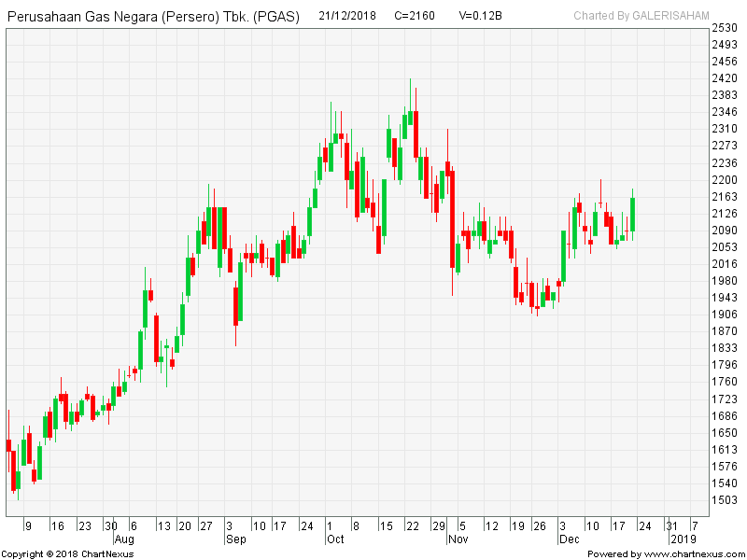Screen dimensions: 747x560
Task: Click the Aug month label on time axis
Action: [x=124, y=539]
